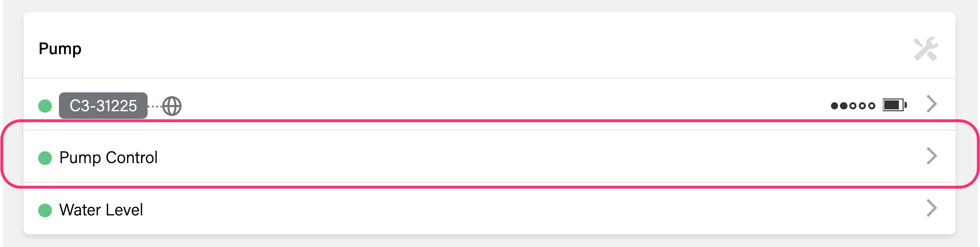Click the leftmost filled signal dot
Screen dimensions: 980x247
tap(835, 106)
